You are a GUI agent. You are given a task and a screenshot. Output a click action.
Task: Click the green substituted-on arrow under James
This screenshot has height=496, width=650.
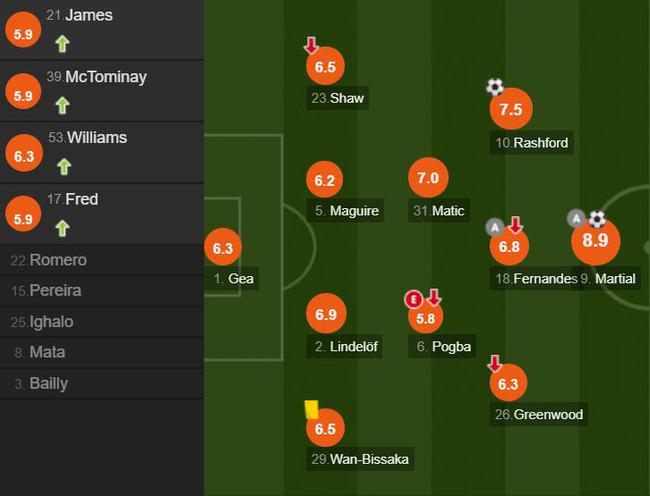tap(62, 44)
